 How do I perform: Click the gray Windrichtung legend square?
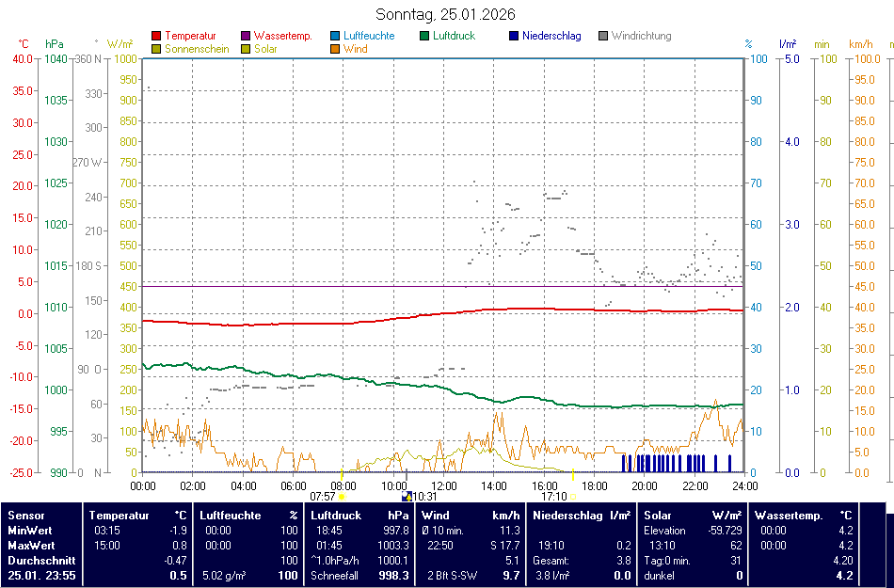tap(603, 37)
